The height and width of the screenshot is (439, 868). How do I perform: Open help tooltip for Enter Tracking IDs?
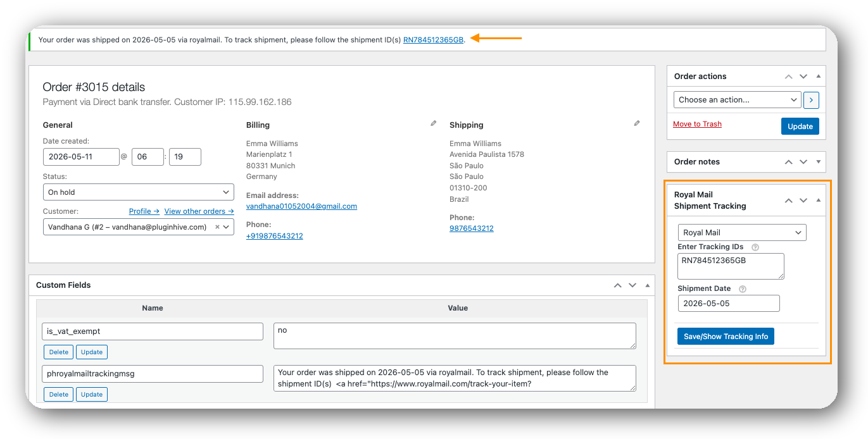[755, 247]
